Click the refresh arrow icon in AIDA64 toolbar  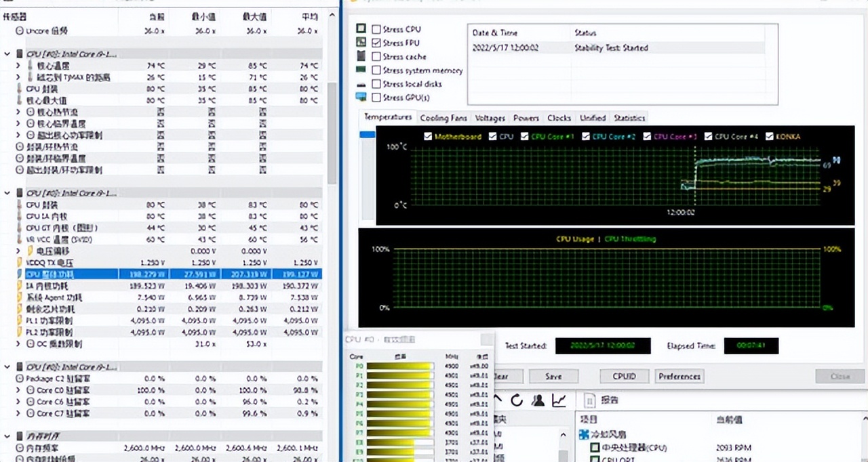click(517, 400)
